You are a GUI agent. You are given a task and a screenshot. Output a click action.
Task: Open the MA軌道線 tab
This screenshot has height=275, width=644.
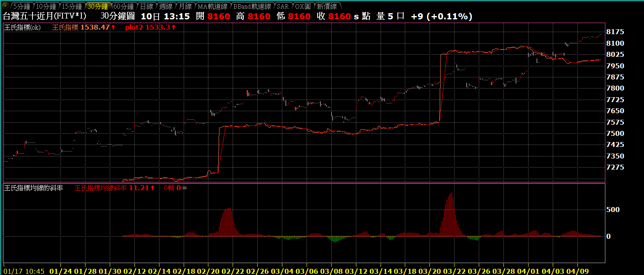tap(212, 7)
